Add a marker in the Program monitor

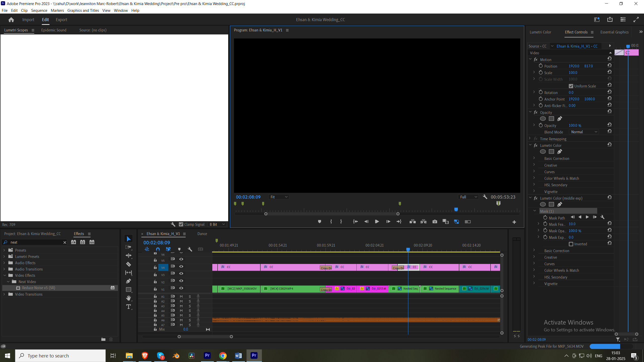319,221
